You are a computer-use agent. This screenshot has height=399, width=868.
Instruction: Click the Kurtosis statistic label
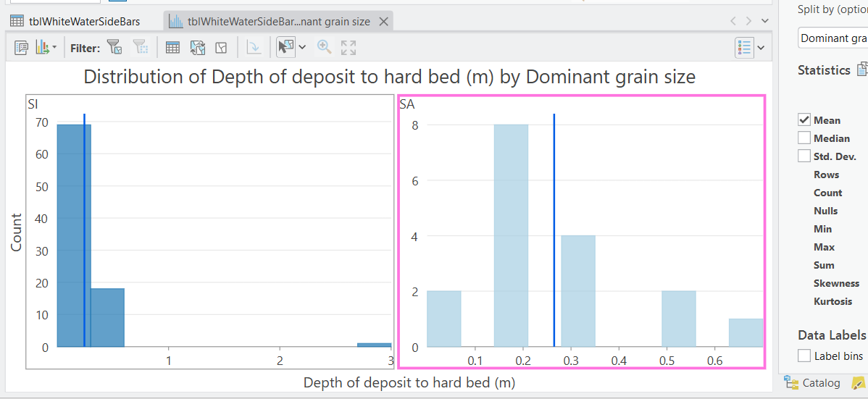coord(832,301)
